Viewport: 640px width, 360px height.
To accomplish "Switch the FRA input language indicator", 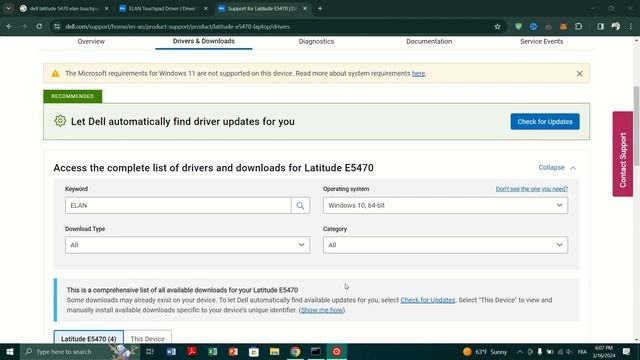I will [582, 352].
